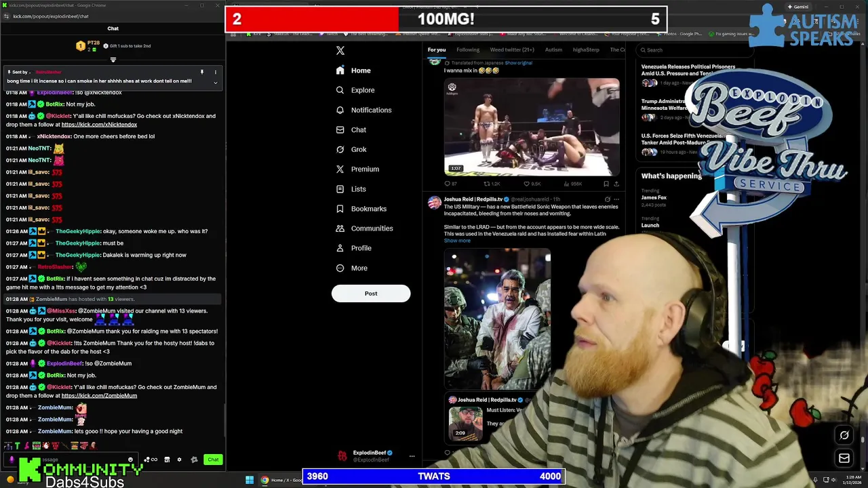
Task: View analytics of wrestling video post
Action: [573, 184]
